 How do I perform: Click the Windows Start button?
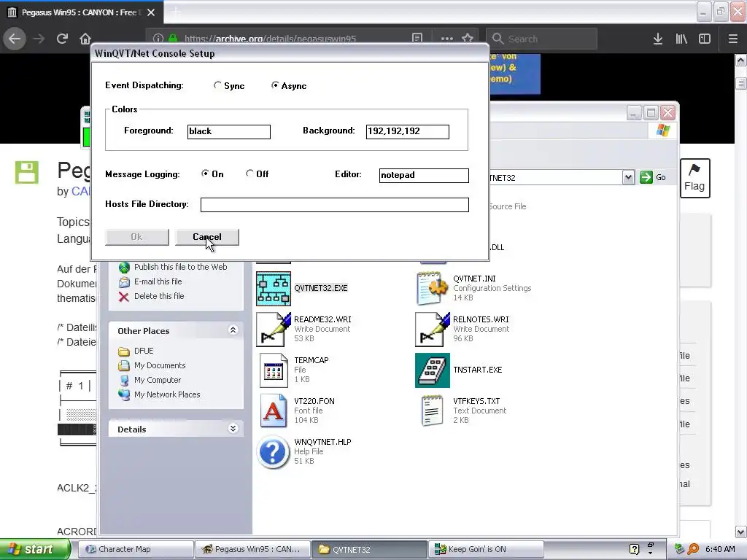(34, 549)
